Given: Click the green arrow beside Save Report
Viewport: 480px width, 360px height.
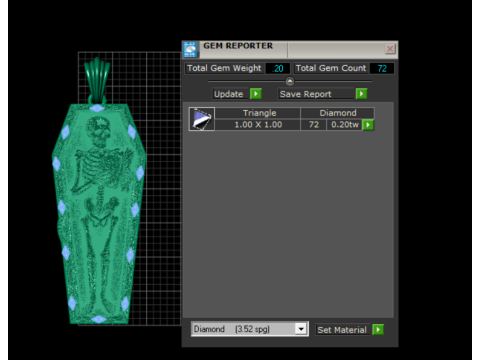Looking at the screenshot, I should click(361, 94).
